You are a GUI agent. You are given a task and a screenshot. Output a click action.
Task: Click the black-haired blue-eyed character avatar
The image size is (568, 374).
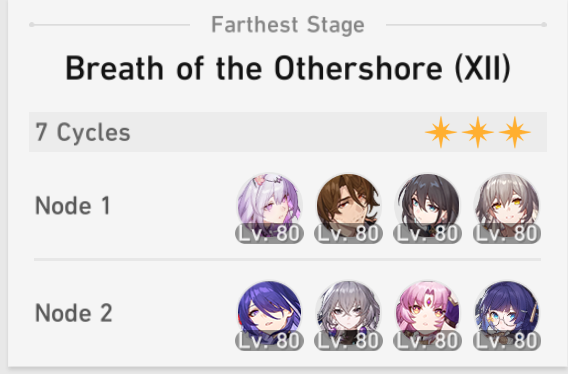tap(427, 206)
